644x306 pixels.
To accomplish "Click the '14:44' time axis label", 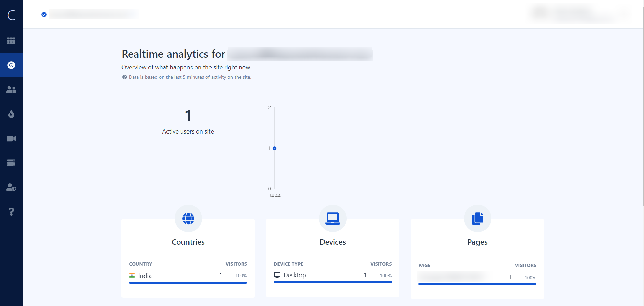I will (x=275, y=196).
